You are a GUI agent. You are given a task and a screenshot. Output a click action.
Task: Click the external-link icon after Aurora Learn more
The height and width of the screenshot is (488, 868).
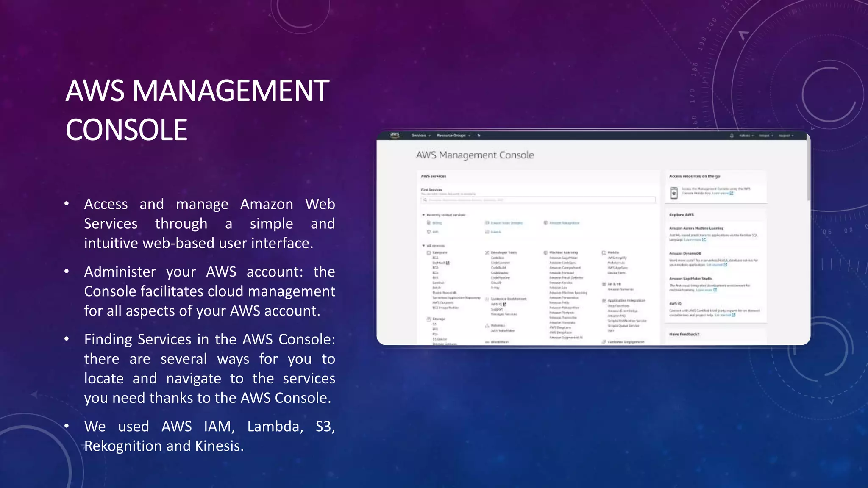coord(704,240)
